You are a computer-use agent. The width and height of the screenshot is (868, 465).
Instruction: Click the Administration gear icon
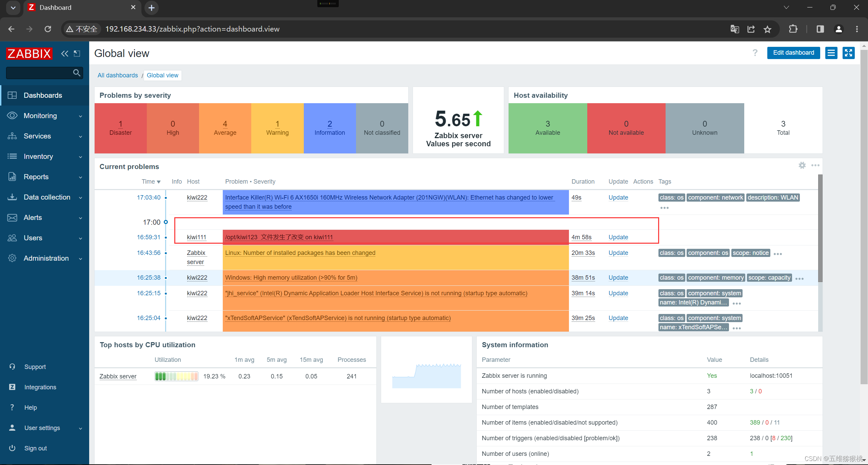coord(12,258)
